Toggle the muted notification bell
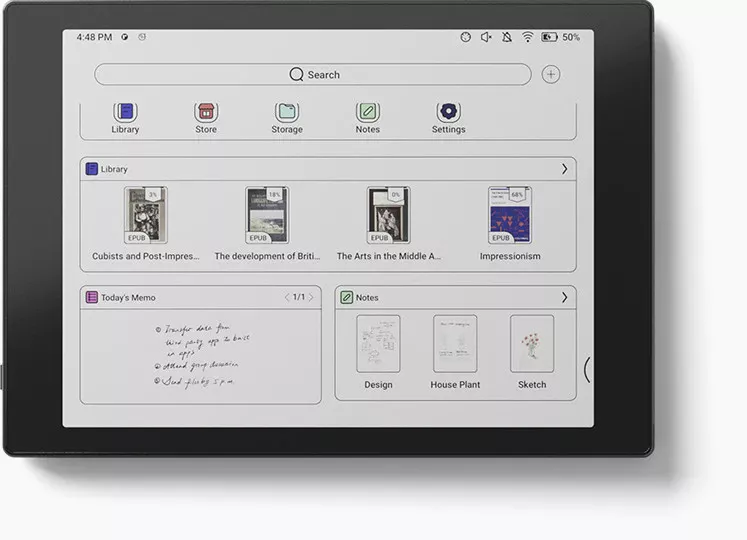Screen dimensions: 747x540 (x=507, y=37)
